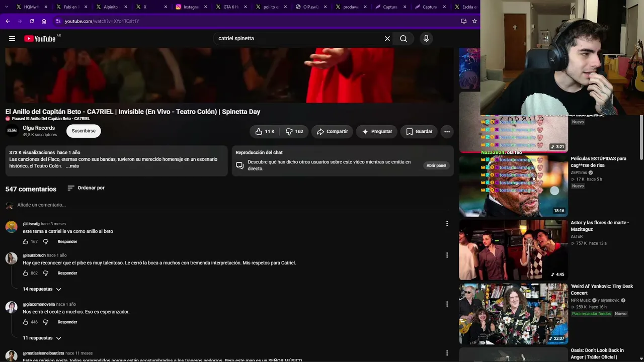Click the install/cast icon in address bar
Image resolution: width=644 pixels, height=362 pixels.
pyautogui.click(x=463, y=21)
